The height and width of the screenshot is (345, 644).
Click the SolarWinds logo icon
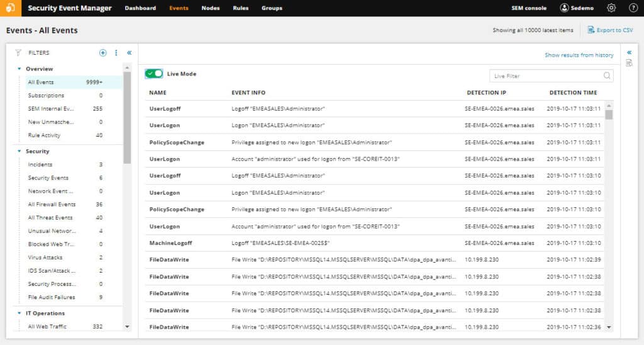(x=10, y=8)
